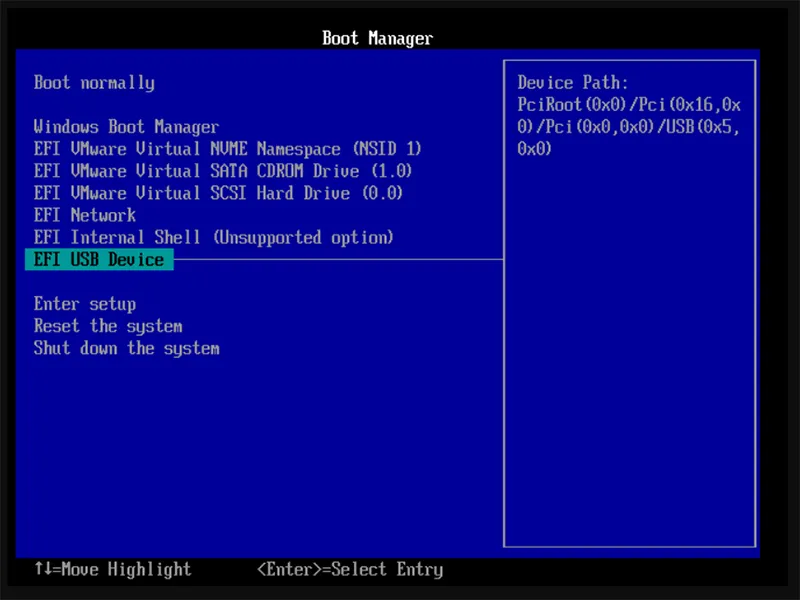The width and height of the screenshot is (800, 600).
Task: Choose the EFI Network boot option
Action: click(85, 215)
